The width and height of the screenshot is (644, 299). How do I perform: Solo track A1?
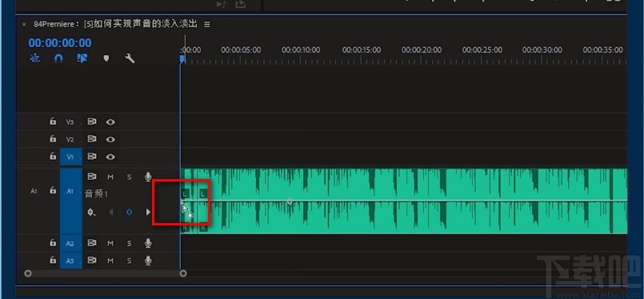pos(129,177)
